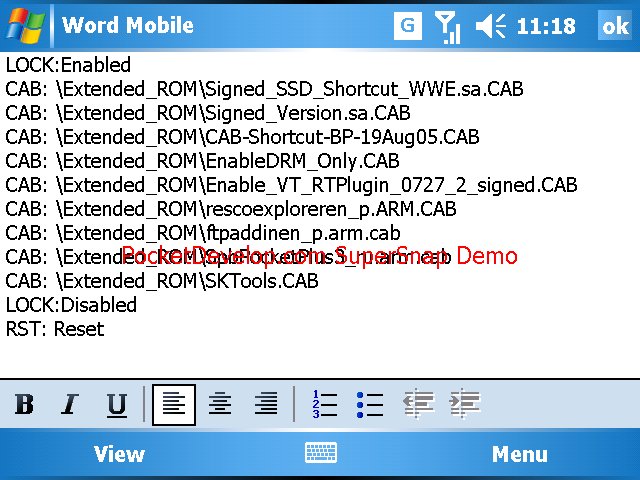640x480 pixels.
Task: Place cursor in LOCK:Enabled line
Action: point(68,65)
